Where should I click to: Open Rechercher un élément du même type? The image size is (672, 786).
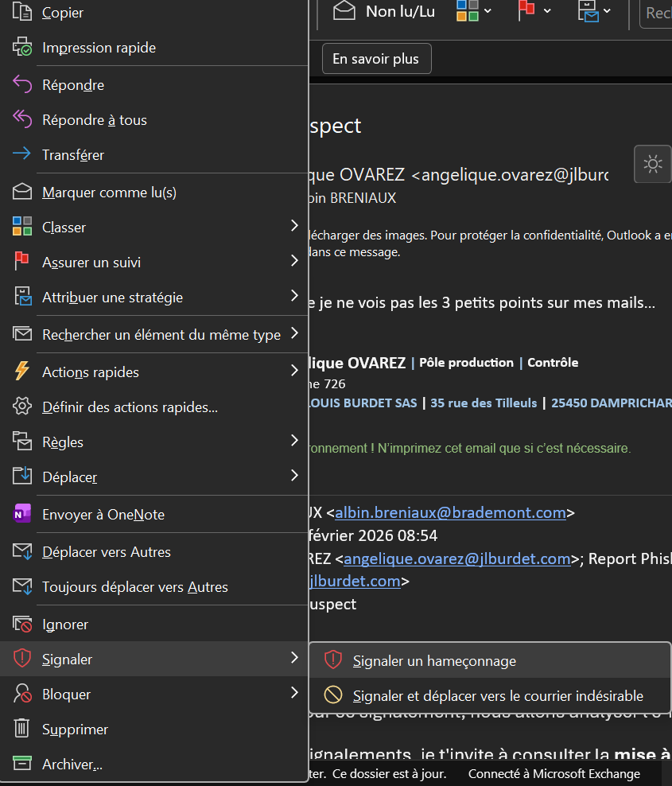[153, 334]
